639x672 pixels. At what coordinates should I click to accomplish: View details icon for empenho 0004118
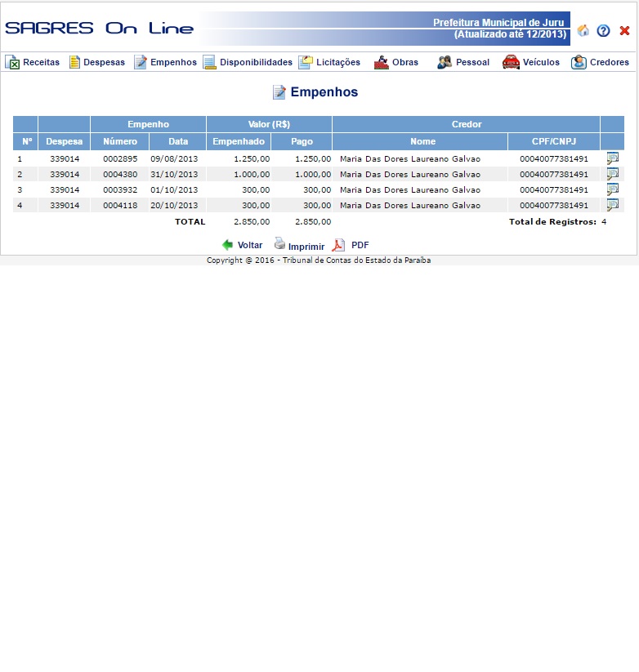(x=612, y=205)
